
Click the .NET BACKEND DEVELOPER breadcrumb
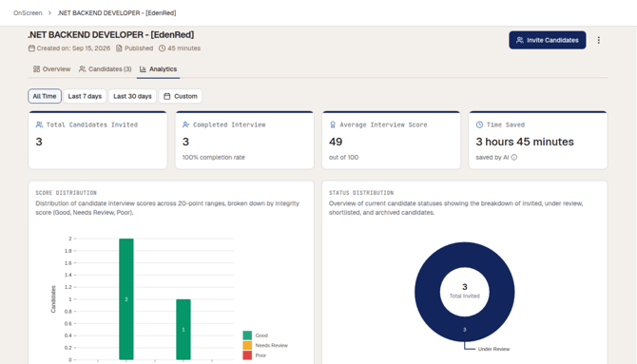[x=117, y=13]
